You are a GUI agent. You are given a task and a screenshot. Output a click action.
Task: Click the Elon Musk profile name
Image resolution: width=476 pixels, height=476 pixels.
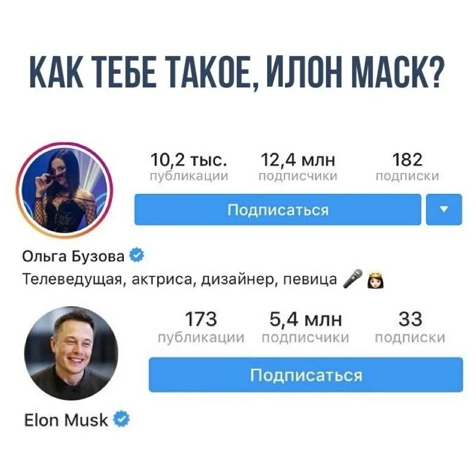tap(66, 420)
